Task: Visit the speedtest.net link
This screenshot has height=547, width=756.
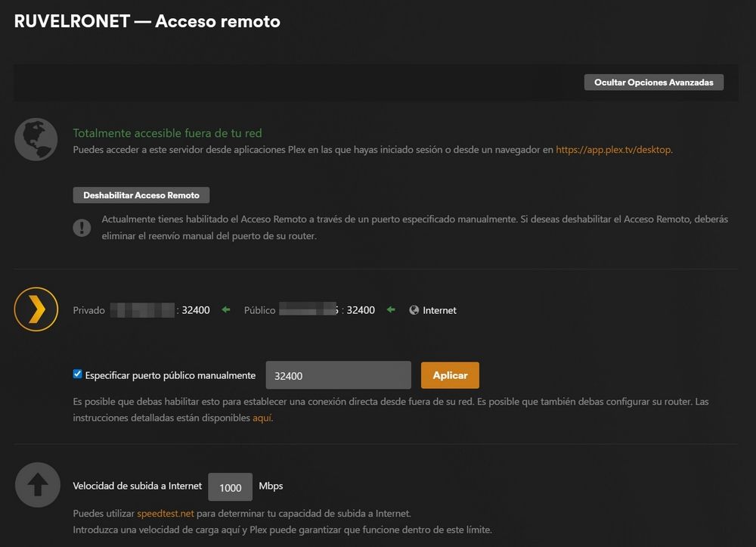Action: [164, 513]
